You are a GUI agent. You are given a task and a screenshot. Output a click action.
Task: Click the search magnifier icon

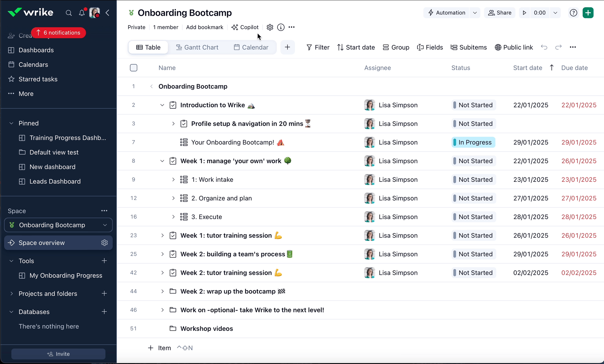[x=69, y=13]
